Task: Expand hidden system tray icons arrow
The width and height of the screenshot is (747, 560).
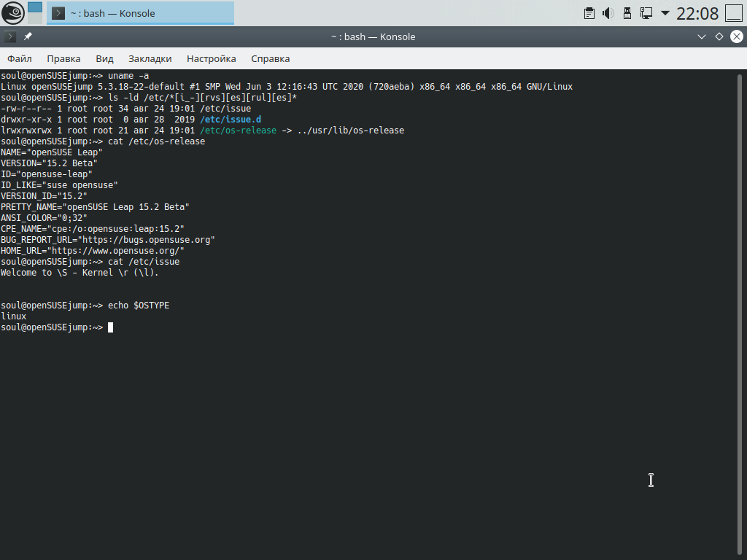Action: point(665,13)
